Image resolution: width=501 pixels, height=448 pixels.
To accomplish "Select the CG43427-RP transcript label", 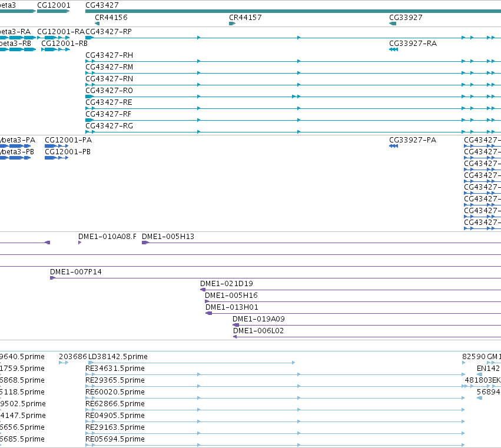I will click(x=109, y=32).
